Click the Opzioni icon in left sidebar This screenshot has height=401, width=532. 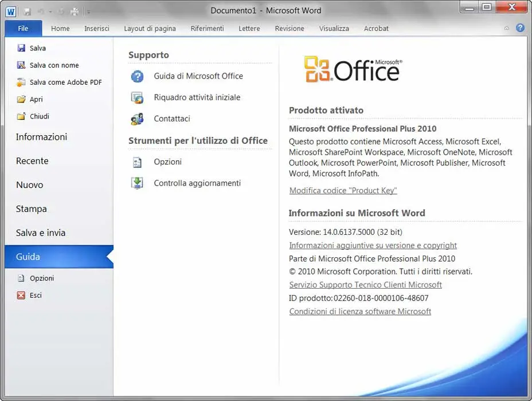pyautogui.click(x=21, y=278)
